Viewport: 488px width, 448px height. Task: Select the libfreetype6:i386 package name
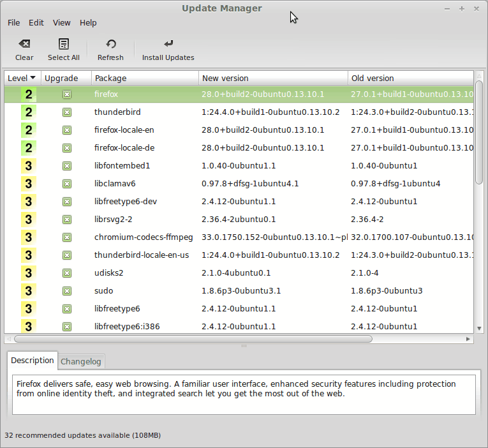(x=127, y=327)
